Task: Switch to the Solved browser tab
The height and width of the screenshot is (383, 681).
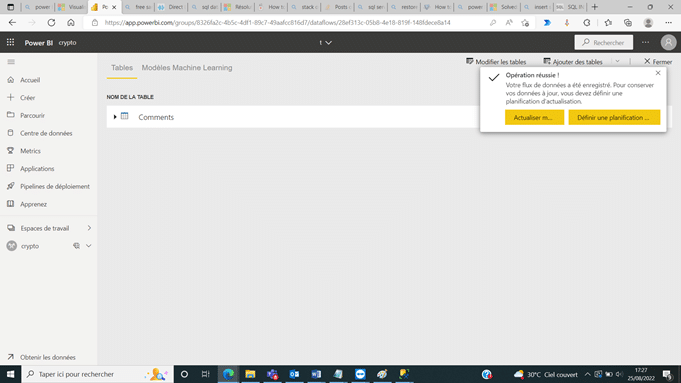Action: tap(504, 7)
